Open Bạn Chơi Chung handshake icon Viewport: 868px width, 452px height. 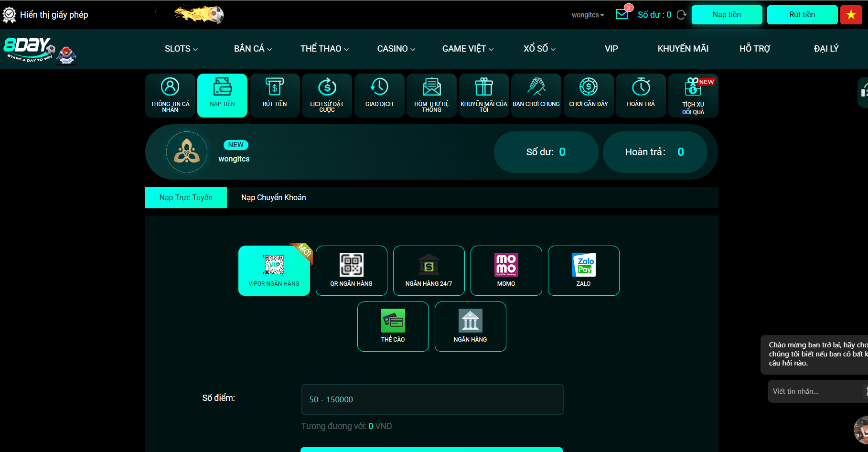536,95
